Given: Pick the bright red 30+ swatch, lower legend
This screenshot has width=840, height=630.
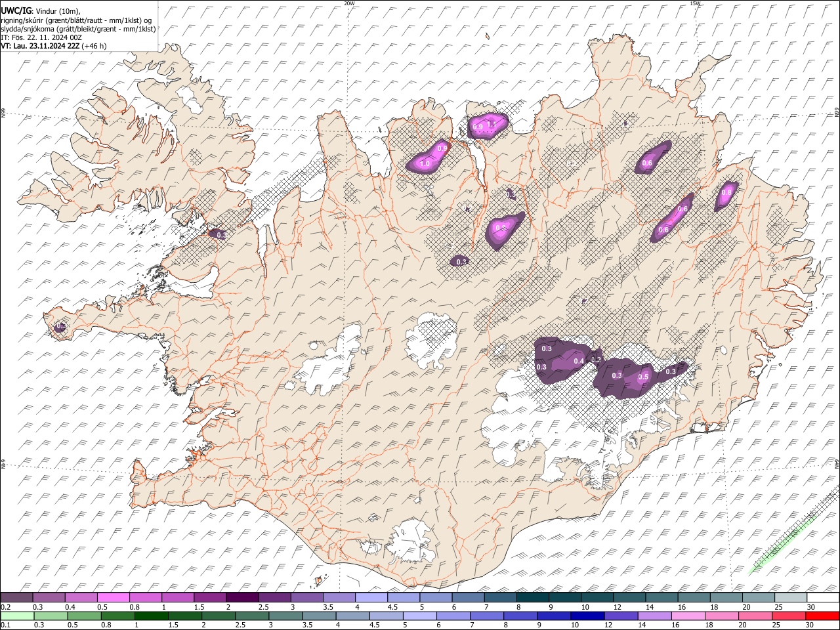Looking at the screenshot, I should coord(822,616).
